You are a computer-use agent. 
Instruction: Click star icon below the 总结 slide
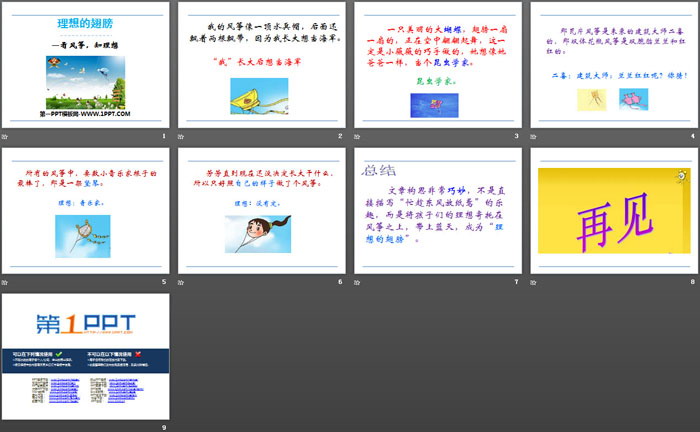point(358,282)
